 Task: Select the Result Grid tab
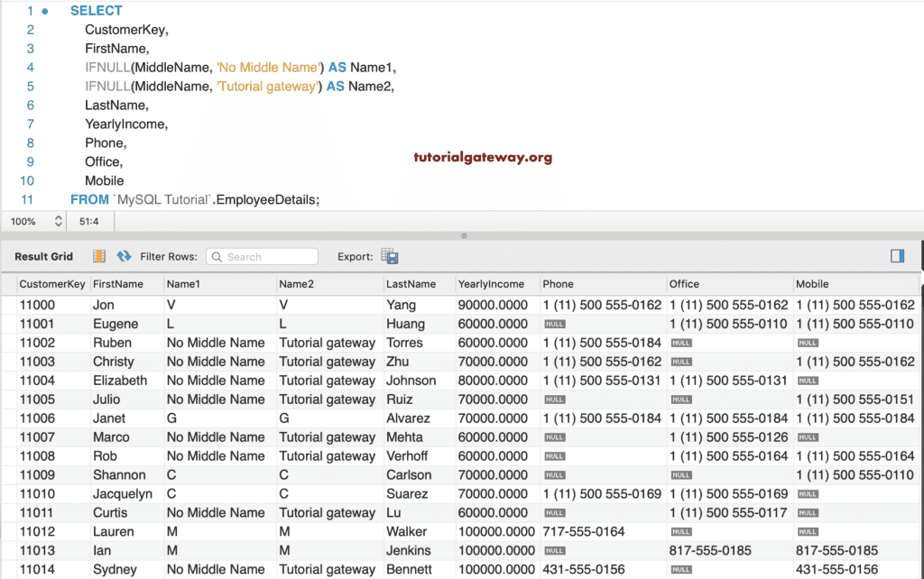pyautogui.click(x=42, y=256)
